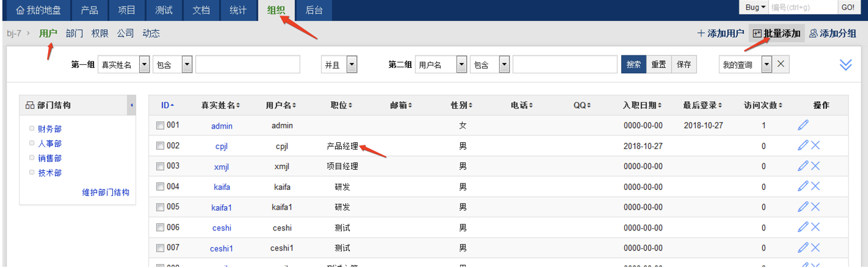Tick checkbox for user 006
Screen dimensions: 868x268
click(x=160, y=228)
